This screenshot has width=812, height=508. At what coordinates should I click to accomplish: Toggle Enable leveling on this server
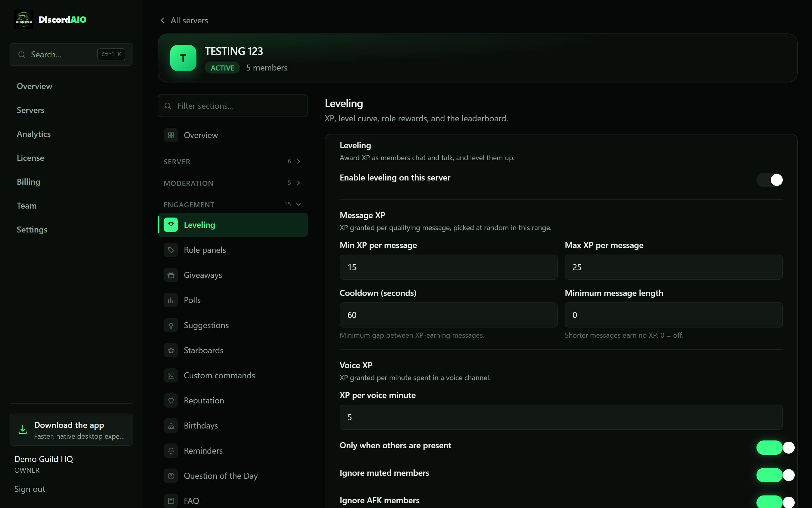point(769,180)
